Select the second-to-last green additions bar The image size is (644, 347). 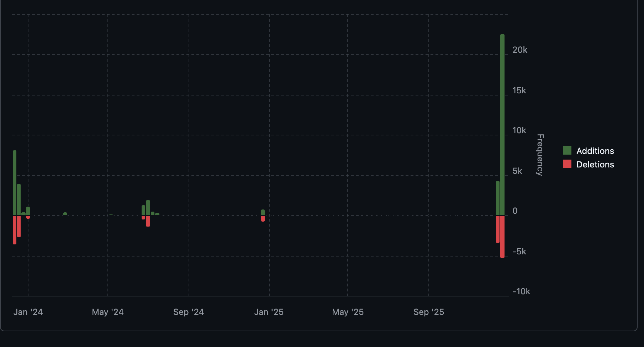point(498,198)
